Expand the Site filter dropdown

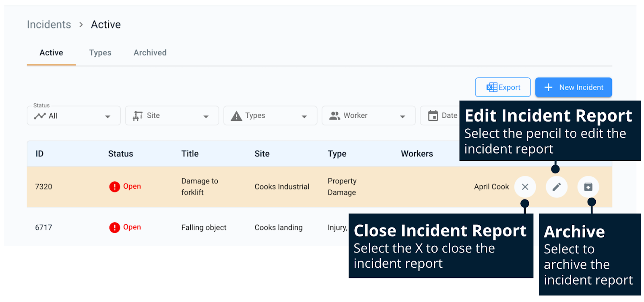coord(206,117)
